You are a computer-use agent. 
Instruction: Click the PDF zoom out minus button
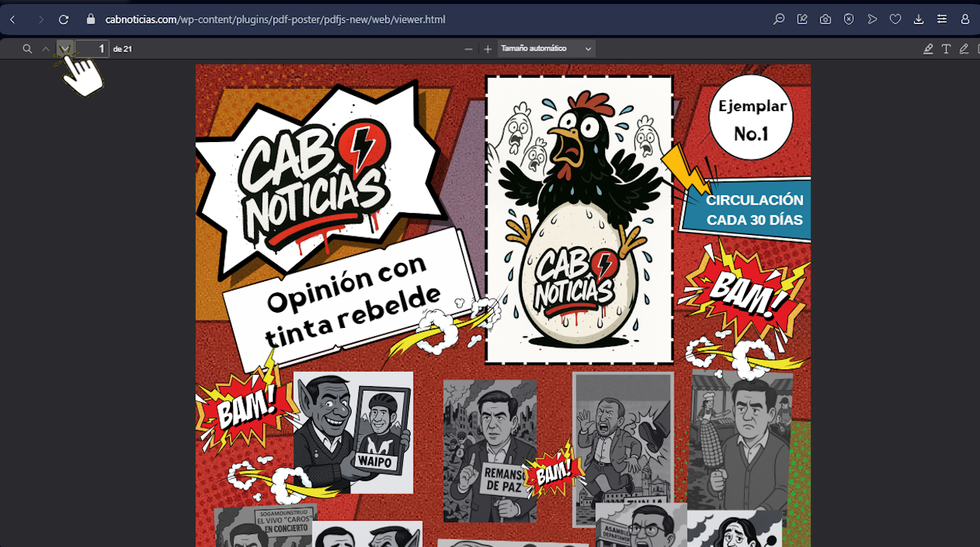pyautogui.click(x=469, y=49)
